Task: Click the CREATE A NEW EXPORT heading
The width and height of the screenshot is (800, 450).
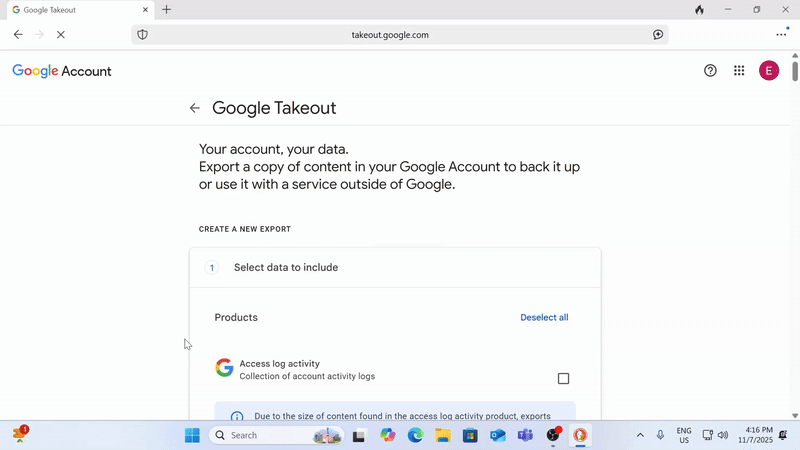Action: click(x=245, y=229)
